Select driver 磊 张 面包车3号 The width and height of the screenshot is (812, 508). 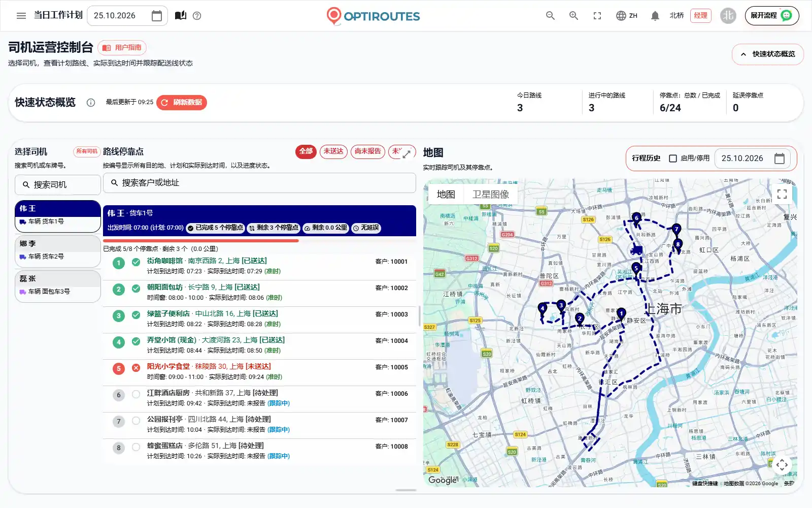pos(58,286)
